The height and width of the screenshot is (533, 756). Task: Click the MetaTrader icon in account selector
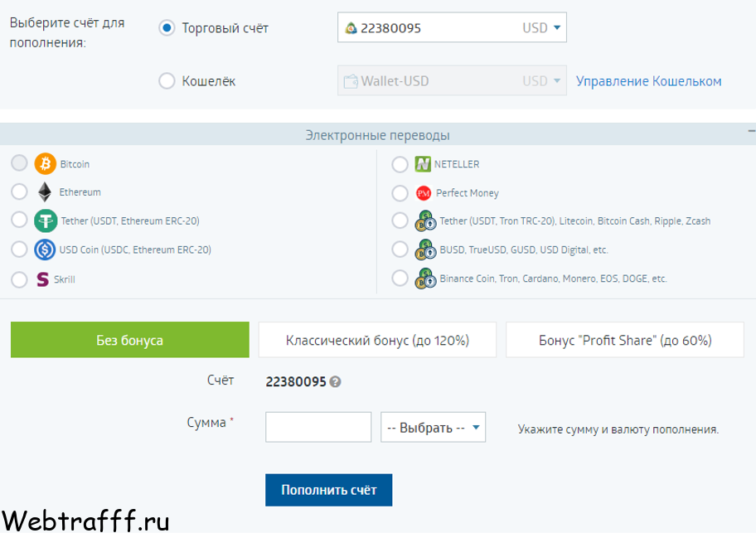[x=351, y=28]
